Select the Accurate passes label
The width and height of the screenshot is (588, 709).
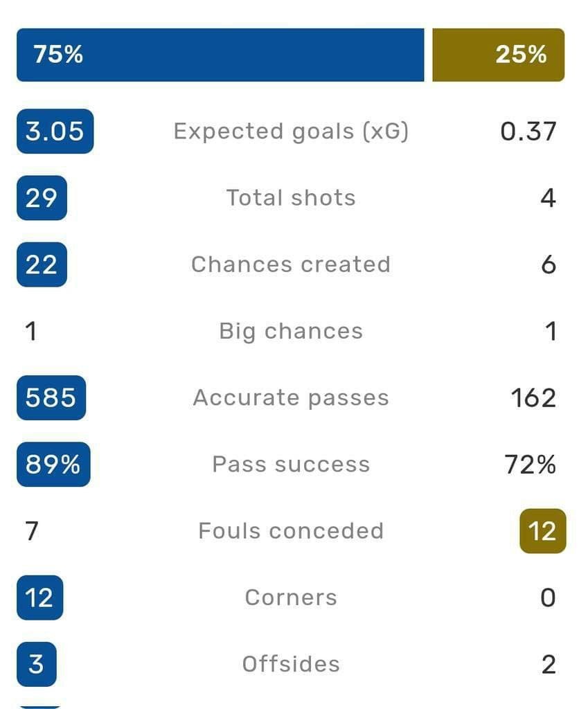(x=291, y=398)
